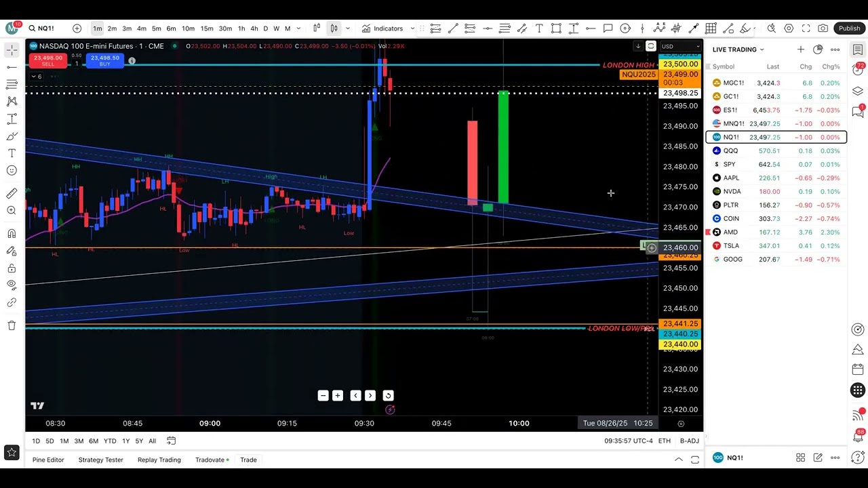Switch to the 1h timeframe
This screenshot has width=868, height=488.
(241, 28)
